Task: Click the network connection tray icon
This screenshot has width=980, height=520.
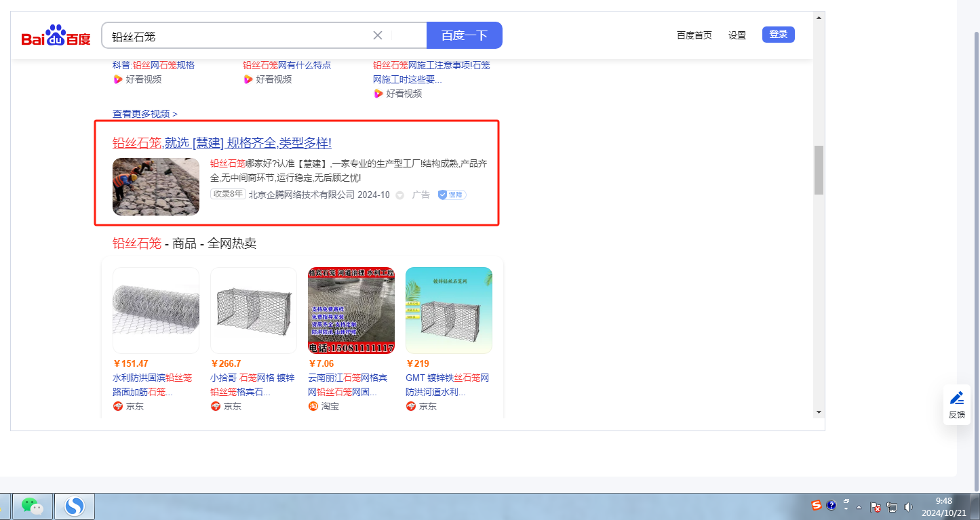Action: 892,506
